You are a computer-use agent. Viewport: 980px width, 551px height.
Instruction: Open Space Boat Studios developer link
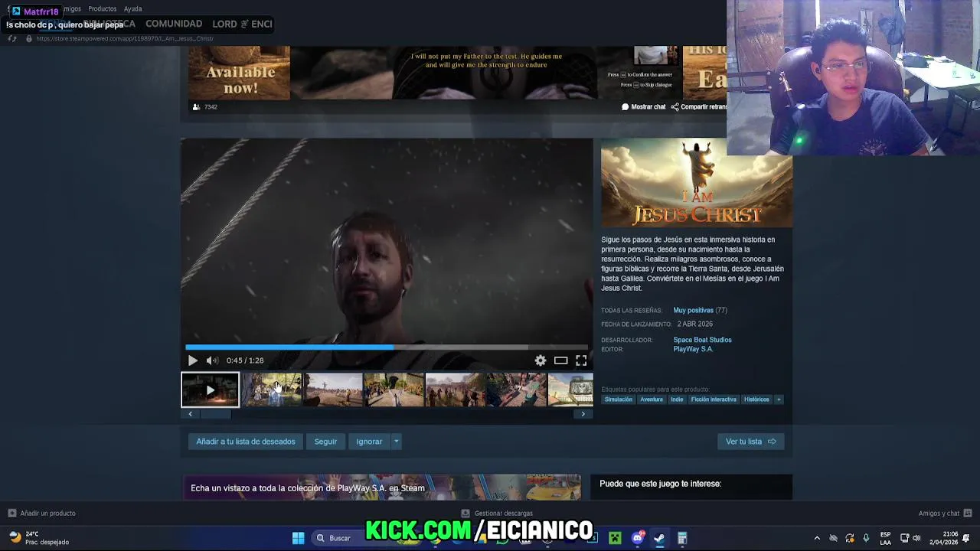click(702, 340)
